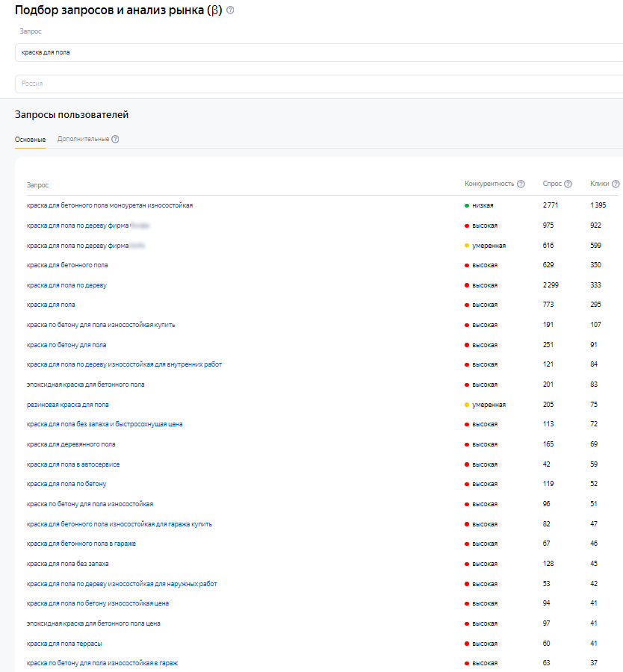Click Запросы пользователей section heading
The image size is (623, 672).
(72, 115)
